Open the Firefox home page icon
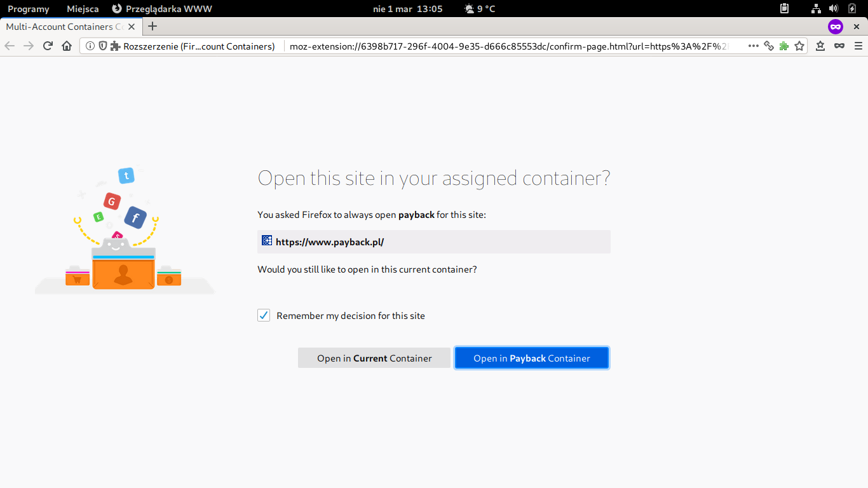The image size is (868, 488). [67, 46]
